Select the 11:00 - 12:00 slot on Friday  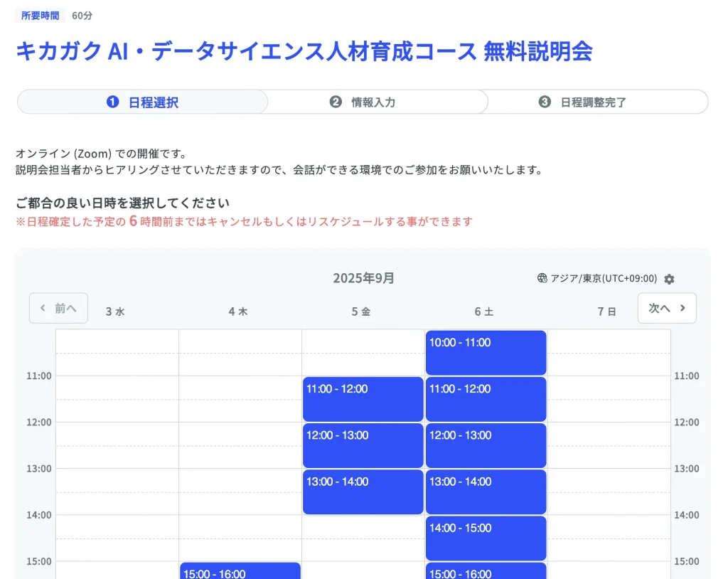pos(363,398)
